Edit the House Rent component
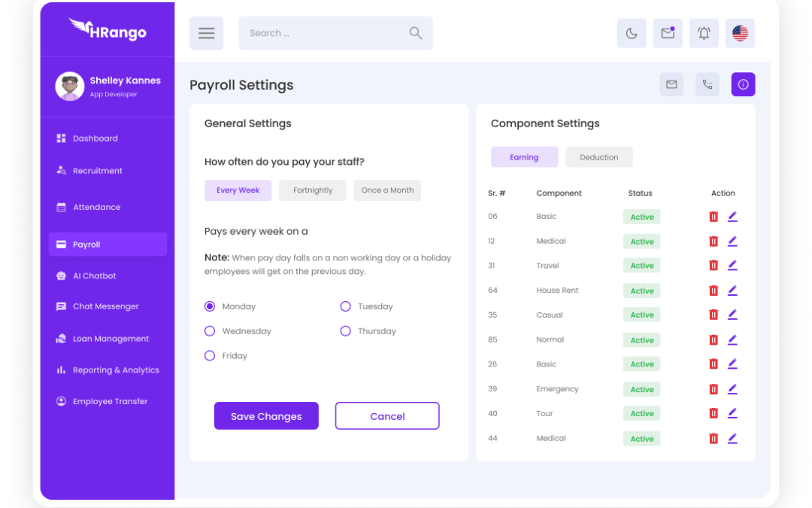 (x=732, y=290)
